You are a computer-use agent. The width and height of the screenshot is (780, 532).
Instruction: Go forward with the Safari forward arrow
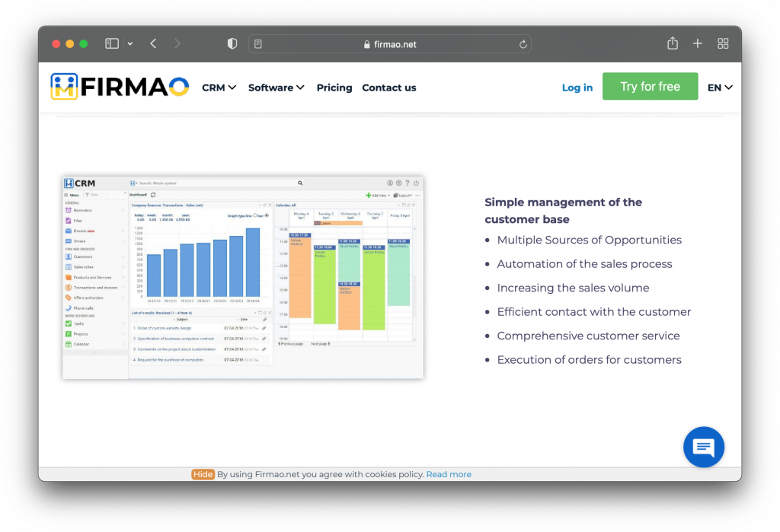click(177, 43)
